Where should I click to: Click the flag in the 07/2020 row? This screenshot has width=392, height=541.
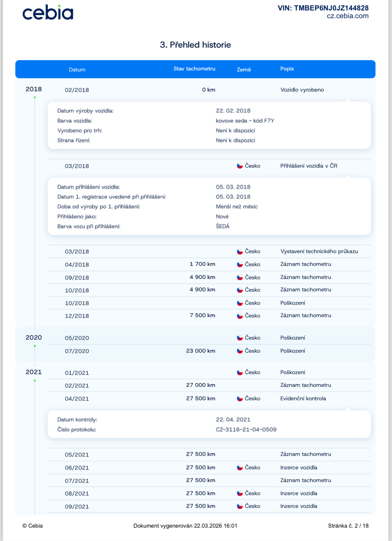pyautogui.click(x=240, y=351)
